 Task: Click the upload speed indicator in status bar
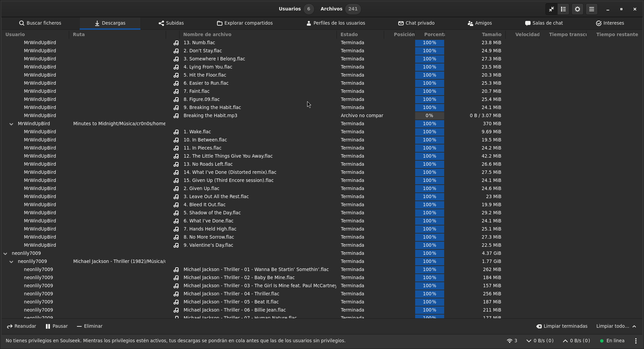(576, 341)
